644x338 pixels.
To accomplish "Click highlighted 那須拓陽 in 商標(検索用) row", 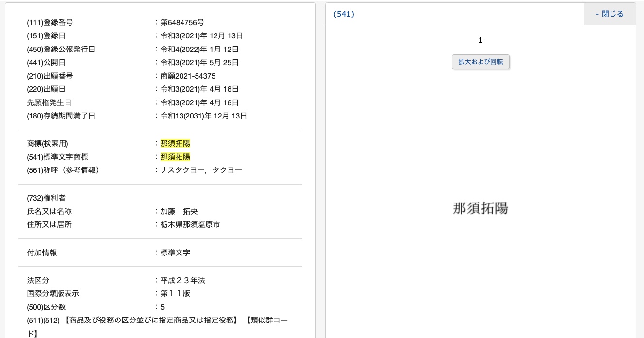I will coord(175,143).
